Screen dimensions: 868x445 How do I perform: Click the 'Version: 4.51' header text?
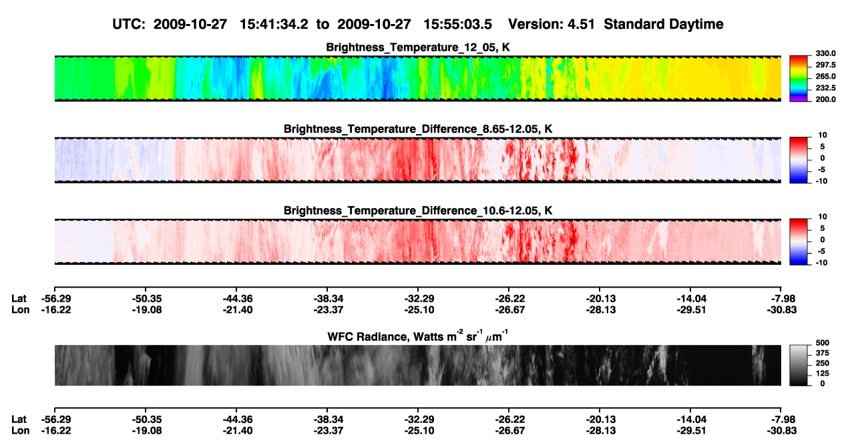pos(552,25)
